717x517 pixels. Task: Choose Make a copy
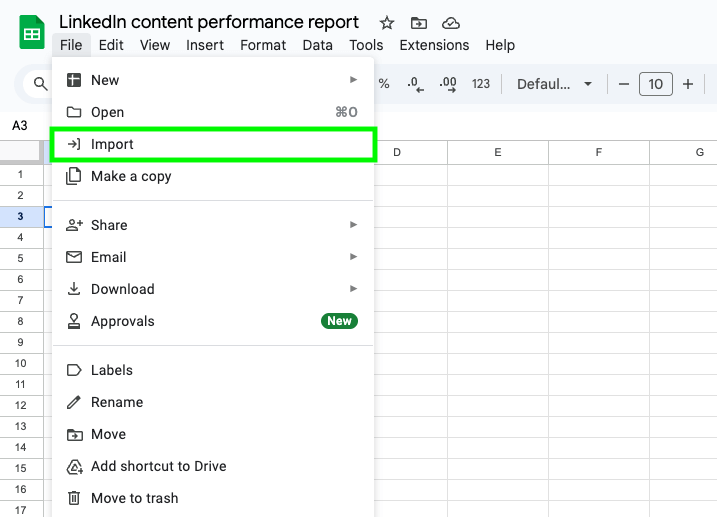click(213, 176)
